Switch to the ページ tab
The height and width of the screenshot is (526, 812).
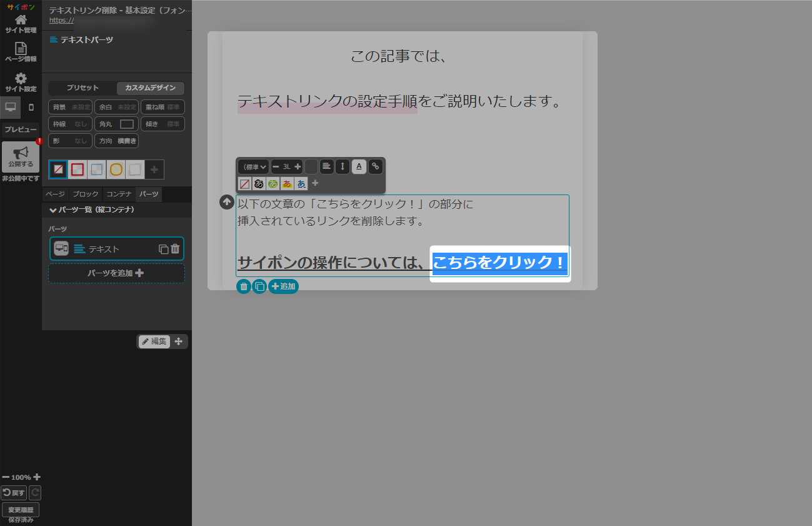pyautogui.click(x=55, y=195)
